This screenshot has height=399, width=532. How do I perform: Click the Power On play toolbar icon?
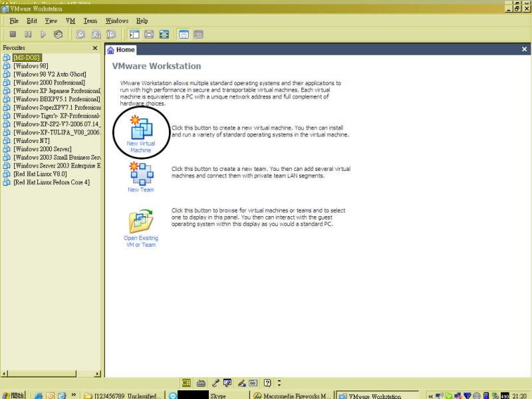[43, 35]
